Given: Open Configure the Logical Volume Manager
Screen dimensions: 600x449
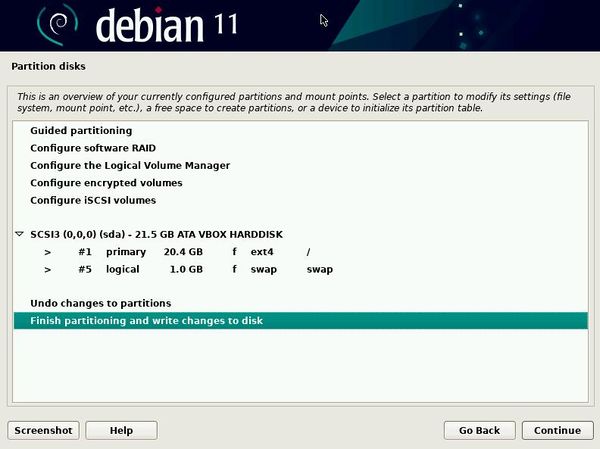Looking at the screenshot, I should (x=130, y=165).
